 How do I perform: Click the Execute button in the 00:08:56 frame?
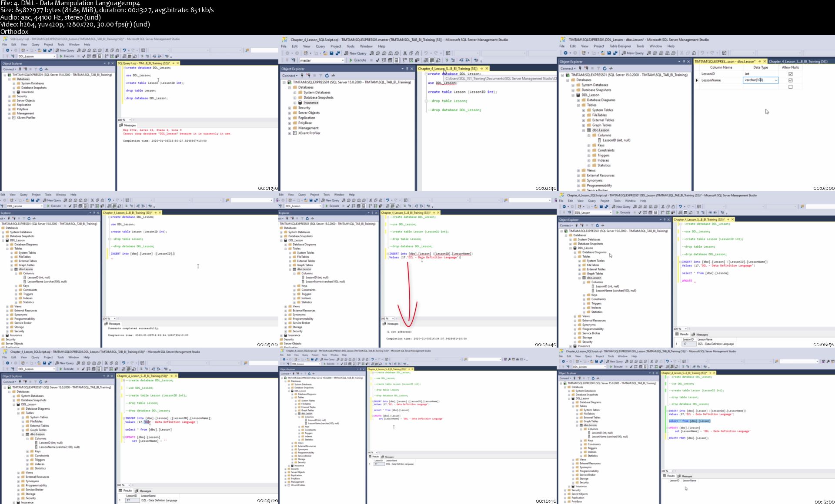623,212
